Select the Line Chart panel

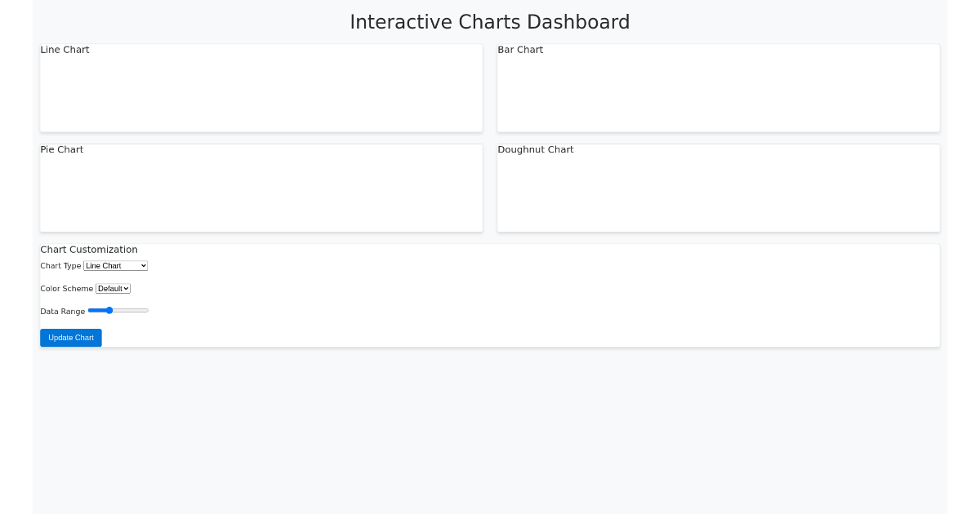(x=261, y=90)
